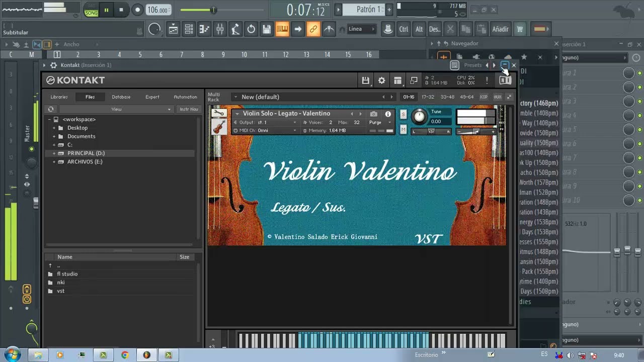Click the Añadir button
This screenshot has width=644, height=362.
click(500, 29)
